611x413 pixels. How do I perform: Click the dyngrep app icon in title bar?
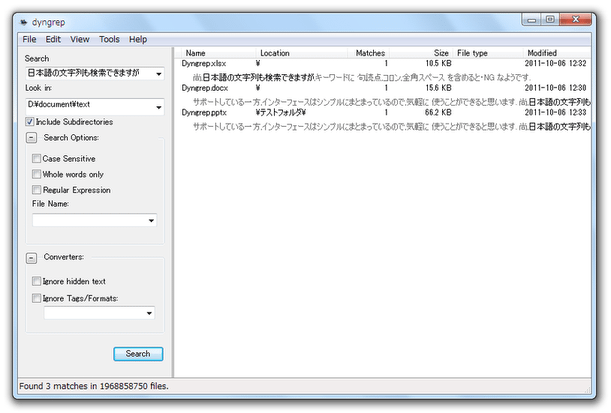24,22
